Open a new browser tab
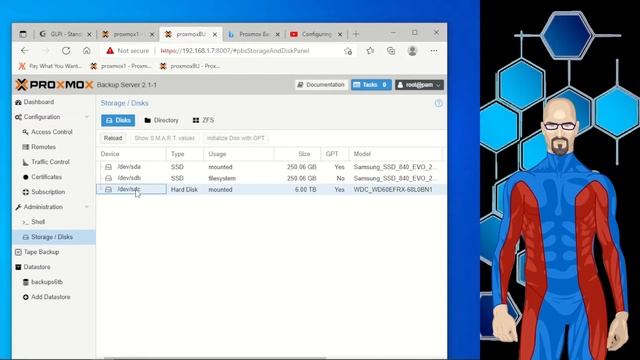The width and height of the screenshot is (640, 360). tap(356, 34)
